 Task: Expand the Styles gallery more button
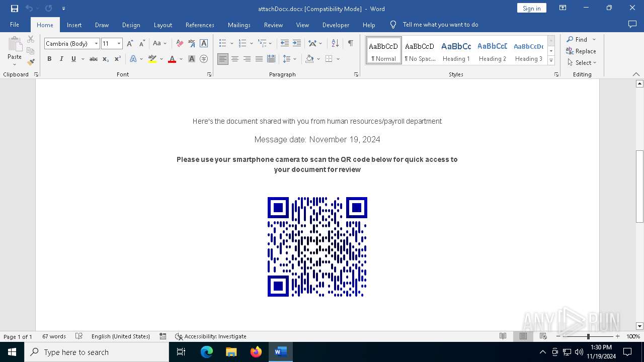(x=551, y=60)
